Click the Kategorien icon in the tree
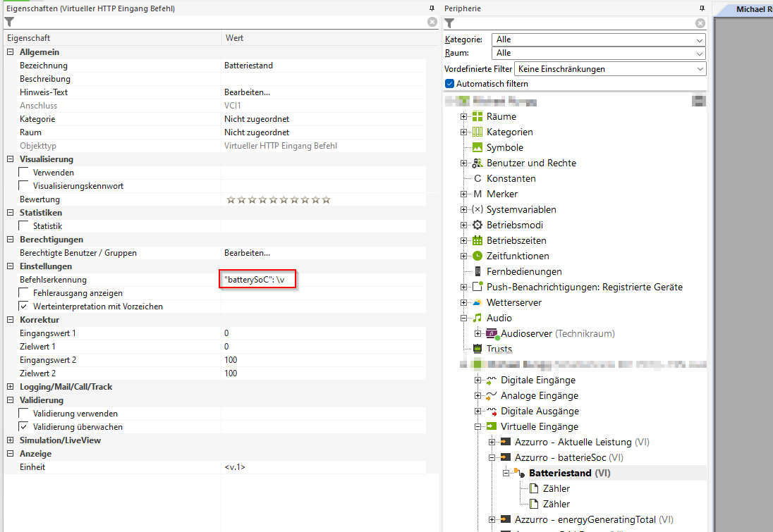The image size is (773, 532). [x=477, y=132]
